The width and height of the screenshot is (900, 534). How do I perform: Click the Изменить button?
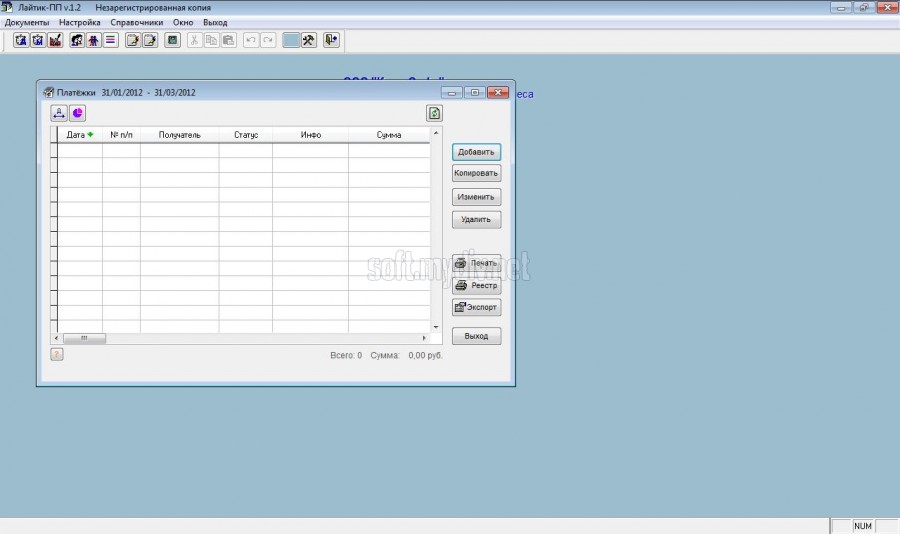[x=476, y=197]
